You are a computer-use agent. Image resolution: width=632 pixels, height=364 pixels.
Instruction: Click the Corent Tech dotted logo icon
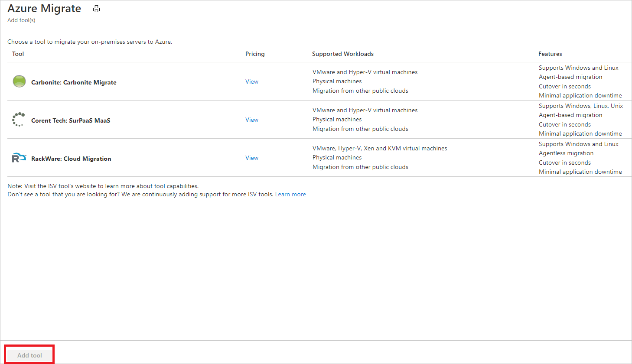(19, 119)
